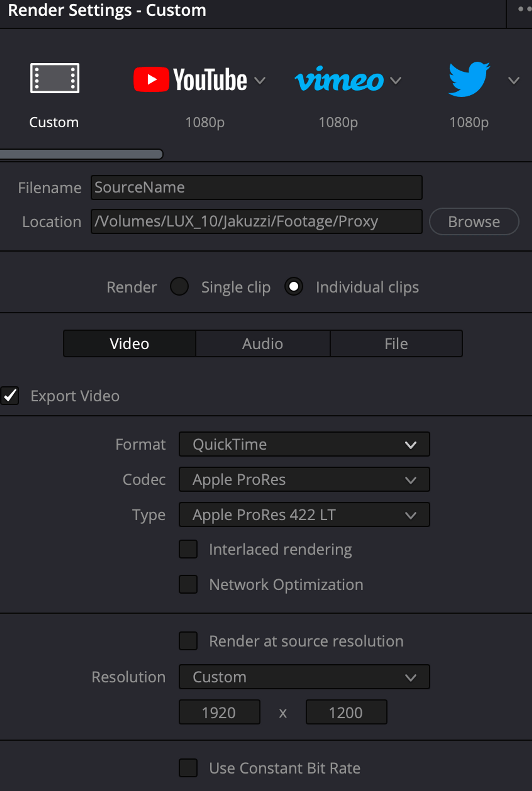Click the presets horizontal scrollbar
The image size is (532, 791).
(x=81, y=154)
